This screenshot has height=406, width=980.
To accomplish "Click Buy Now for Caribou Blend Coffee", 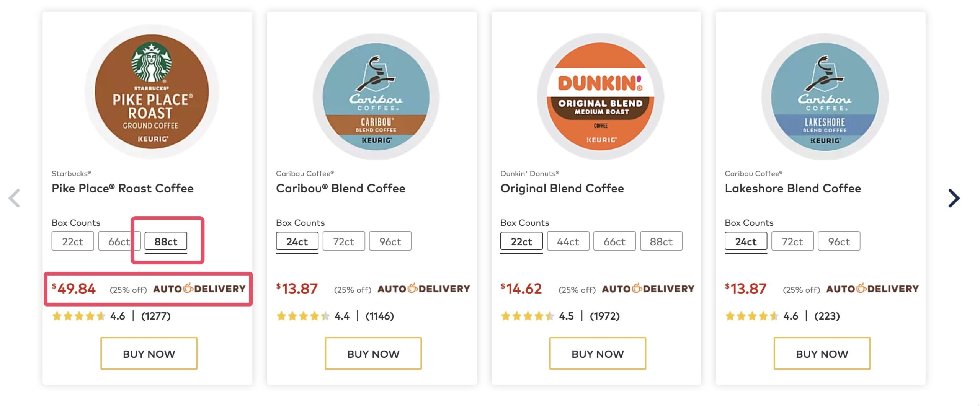I will coord(373,353).
